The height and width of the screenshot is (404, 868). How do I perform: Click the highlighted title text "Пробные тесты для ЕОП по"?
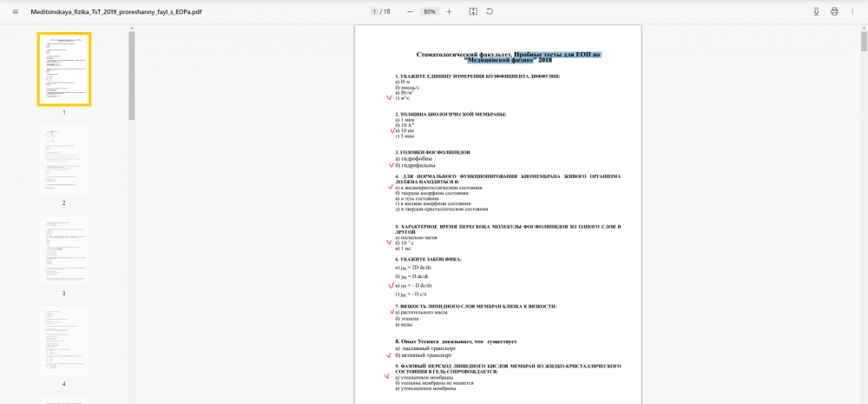[557, 55]
